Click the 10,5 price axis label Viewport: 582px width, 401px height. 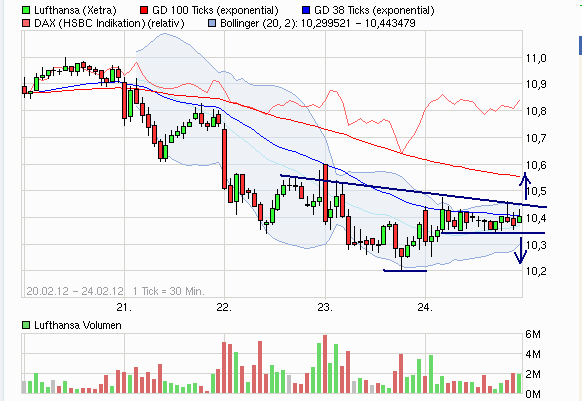[x=536, y=191]
